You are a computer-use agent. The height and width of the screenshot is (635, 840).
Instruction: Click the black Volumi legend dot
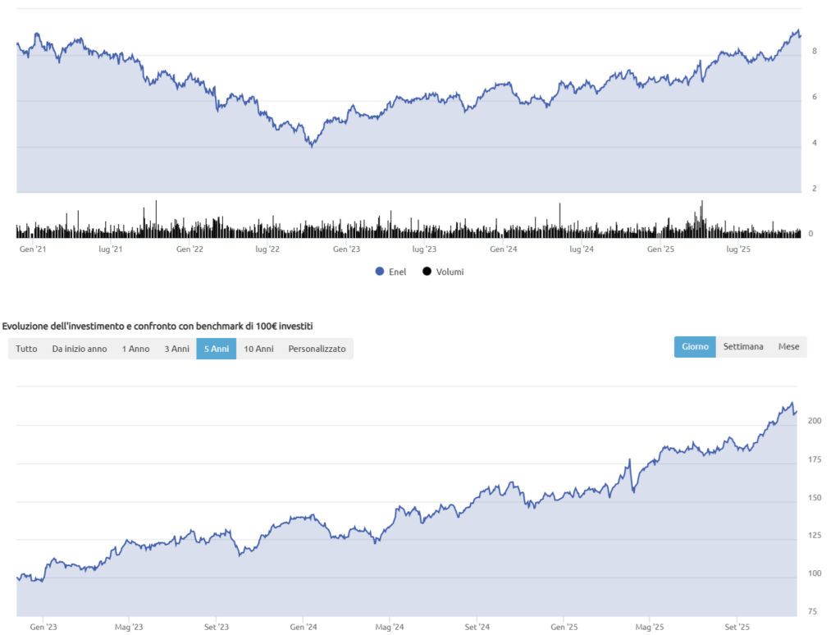pyautogui.click(x=427, y=272)
